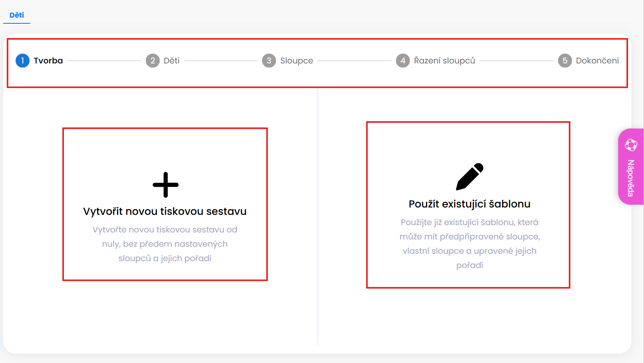Click the Řazení sloupců step label

coord(445,61)
